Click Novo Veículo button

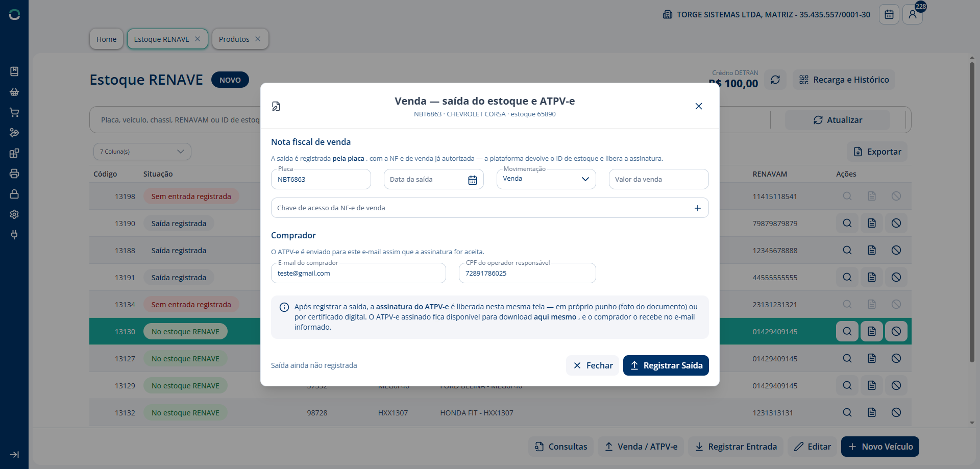click(880, 447)
